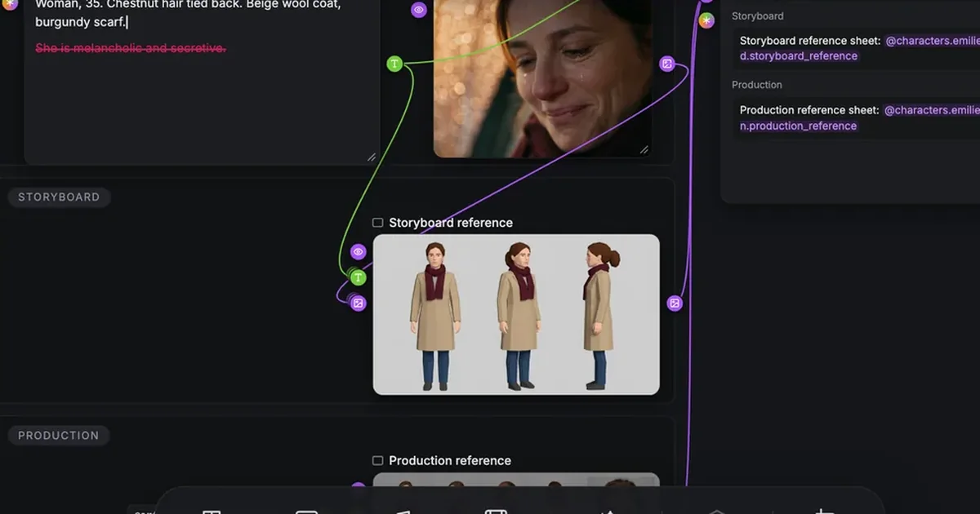
Task: Click the green T node beside the portrait
Action: click(x=394, y=64)
